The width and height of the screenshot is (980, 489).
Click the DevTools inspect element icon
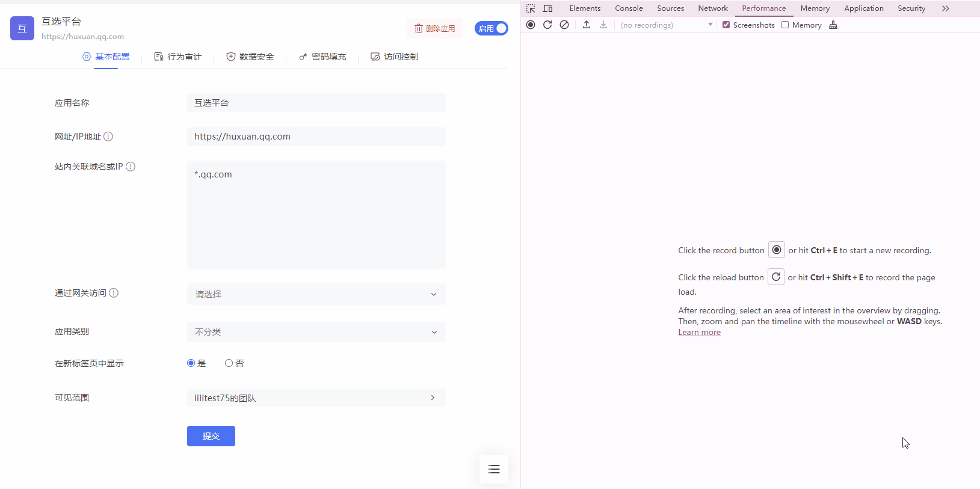pos(531,8)
